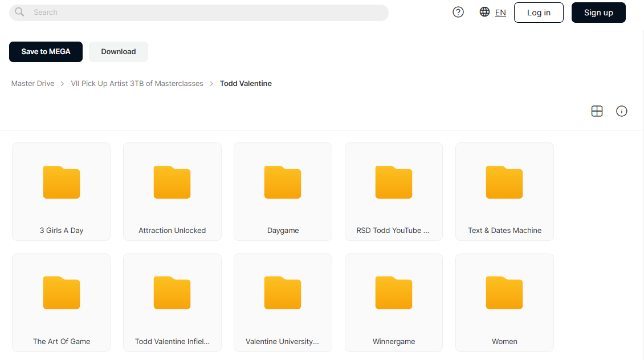
Task: Select the '3 Girls A Day' label
Action: coord(62,230)
